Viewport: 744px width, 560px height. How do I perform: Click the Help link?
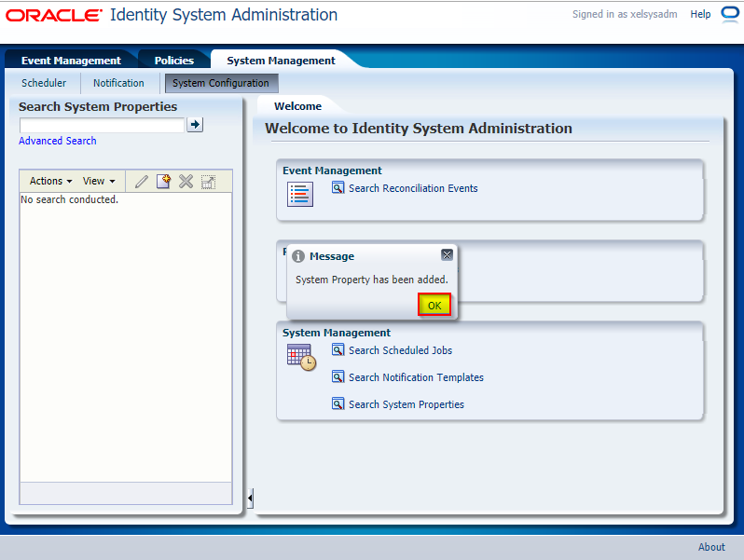(x=700, y=14)
